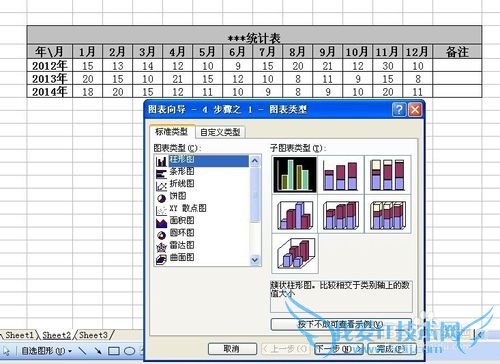The image size is (500, 364).
Task: Click the 12月 column header
Action: click(417, 52)
